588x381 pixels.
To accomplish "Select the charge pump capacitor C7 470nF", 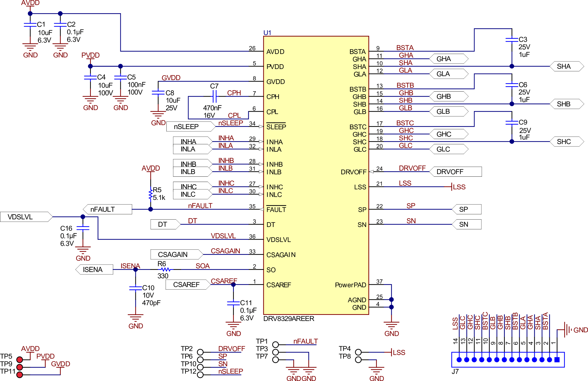I will pos(215,97).
